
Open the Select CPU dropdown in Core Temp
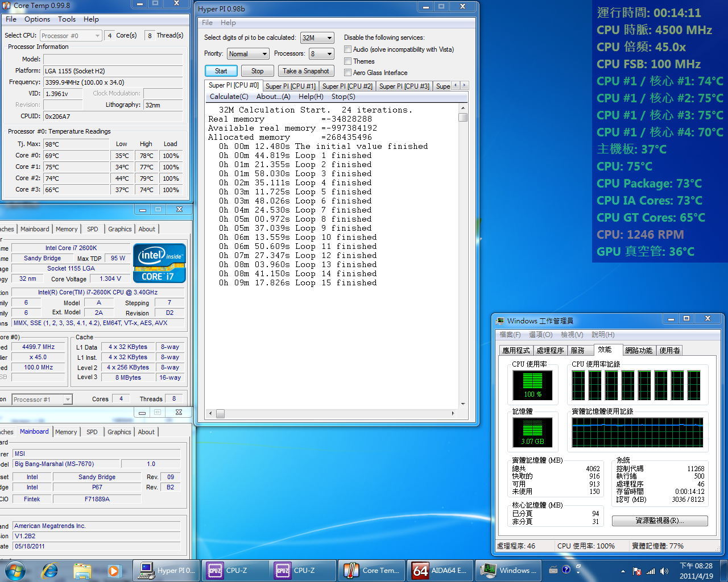[71, 36]
